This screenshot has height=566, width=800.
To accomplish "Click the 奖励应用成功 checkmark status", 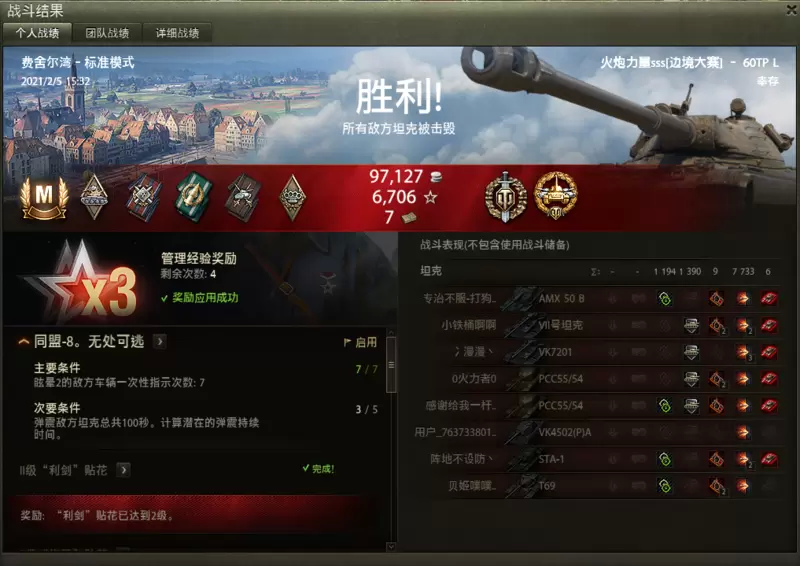I will (x=199, y=298).
